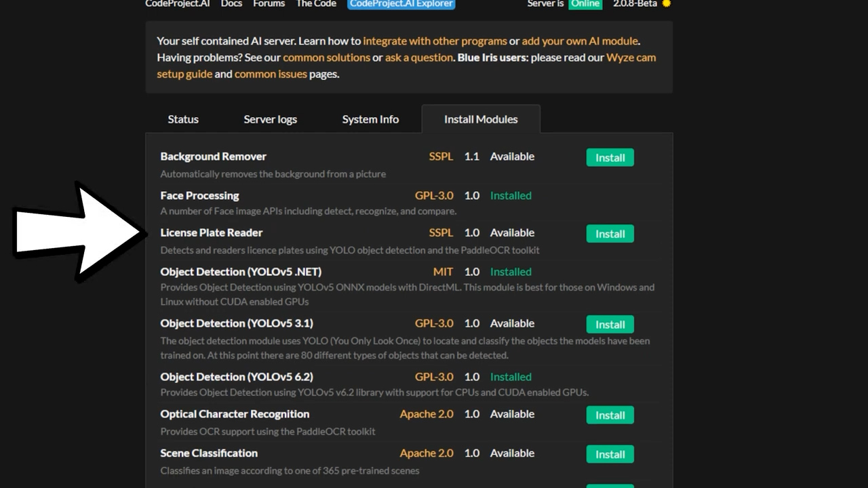Image resolution: width=868 pixels, height=488 pixels.
Task: Click the 'Object Detection (YOLOv5 .NET)' title
Action: click(x=241, y=272)
